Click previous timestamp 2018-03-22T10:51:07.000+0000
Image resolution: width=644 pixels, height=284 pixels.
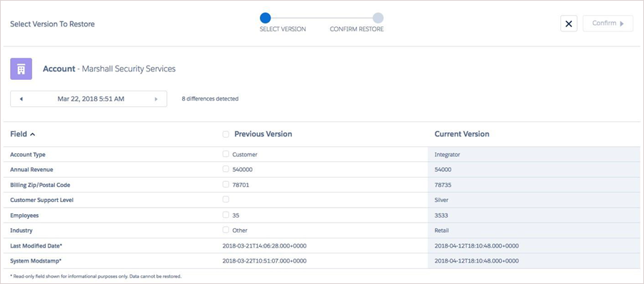(264, 261)
